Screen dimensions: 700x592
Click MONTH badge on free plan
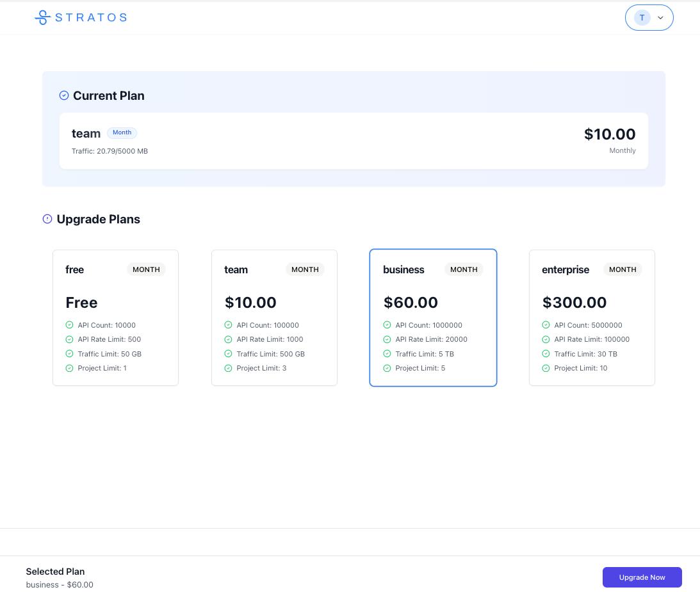coord(146,269)
